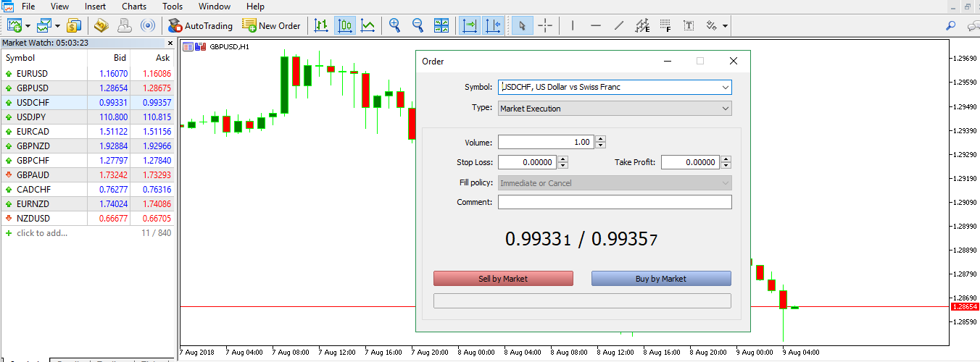The width and height of the screenshot is (980, 362).
Task: Click the grey cloud hosting toolbar icon
Action: (124, 25)
